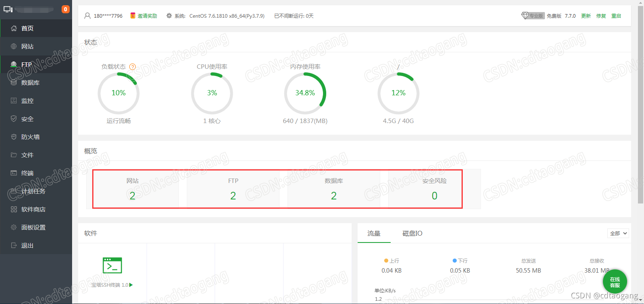Viewport: 644px width, 304px height.
Task: Click the globe icon beside 网站
Action: (x=14, y=46)
